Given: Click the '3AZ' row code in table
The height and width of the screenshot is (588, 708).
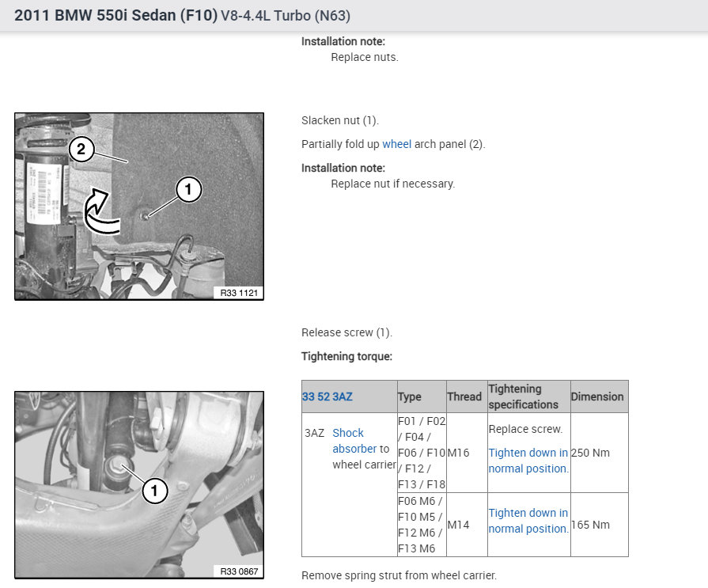Looking at the screenshot, I should coord(314,433).
